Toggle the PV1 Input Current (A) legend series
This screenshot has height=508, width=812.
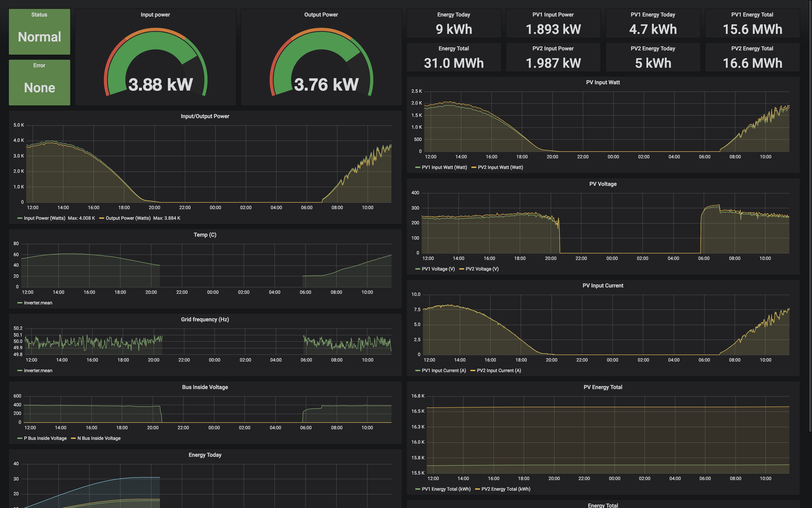point(444,371)
